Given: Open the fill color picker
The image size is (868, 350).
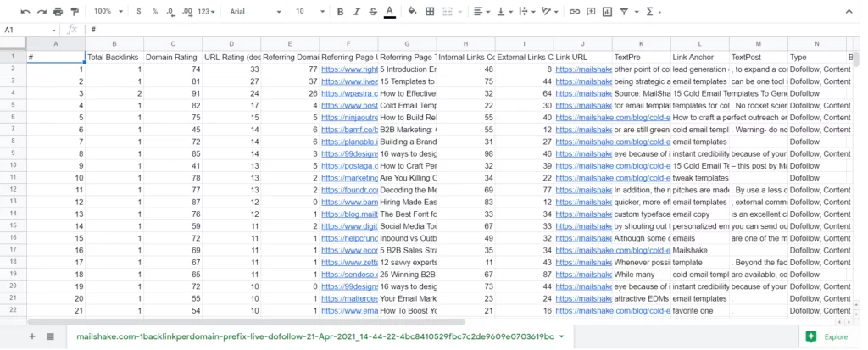Looking at the screenshot, I should 412,12.
